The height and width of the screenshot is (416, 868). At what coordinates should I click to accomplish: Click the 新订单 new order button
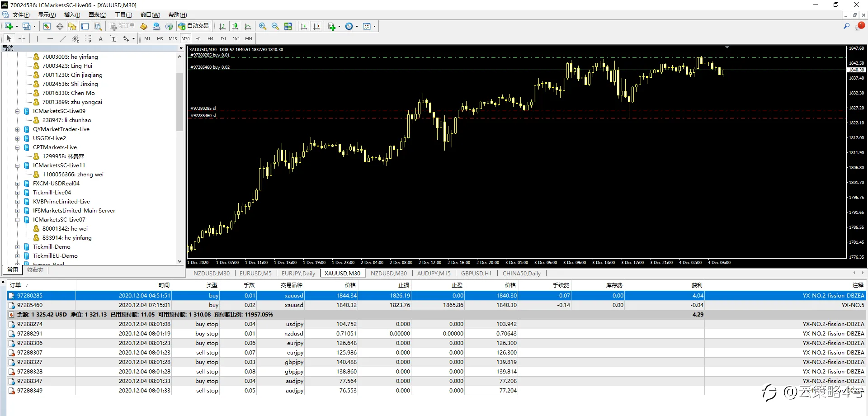pos(122,26)
